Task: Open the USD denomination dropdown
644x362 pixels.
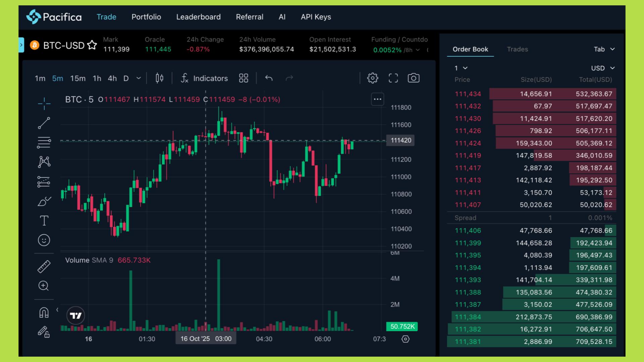Action: 603,68
